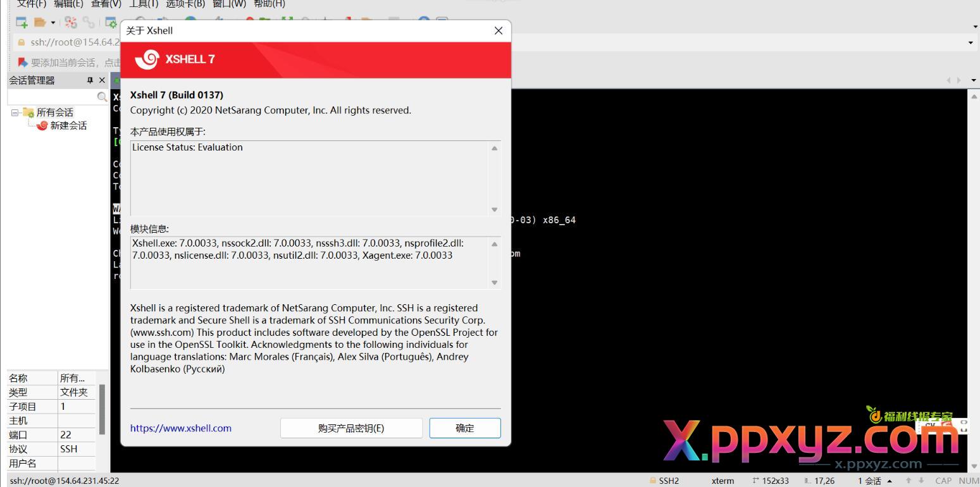Click the status bar up arrow icon
The height and width of the screenshot is (487, 980).
[909, 481]
